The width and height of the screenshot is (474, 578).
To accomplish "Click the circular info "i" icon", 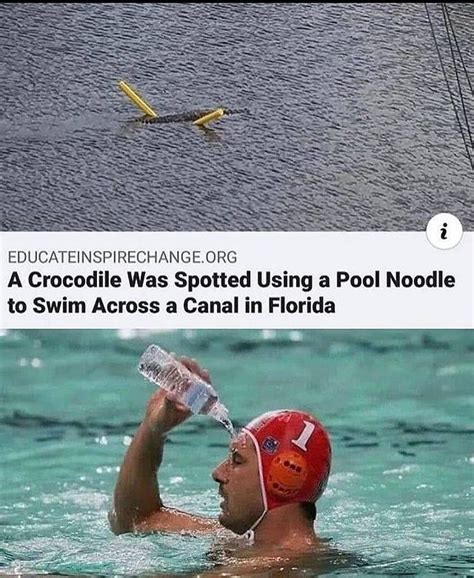I will (x=444, y=231).
